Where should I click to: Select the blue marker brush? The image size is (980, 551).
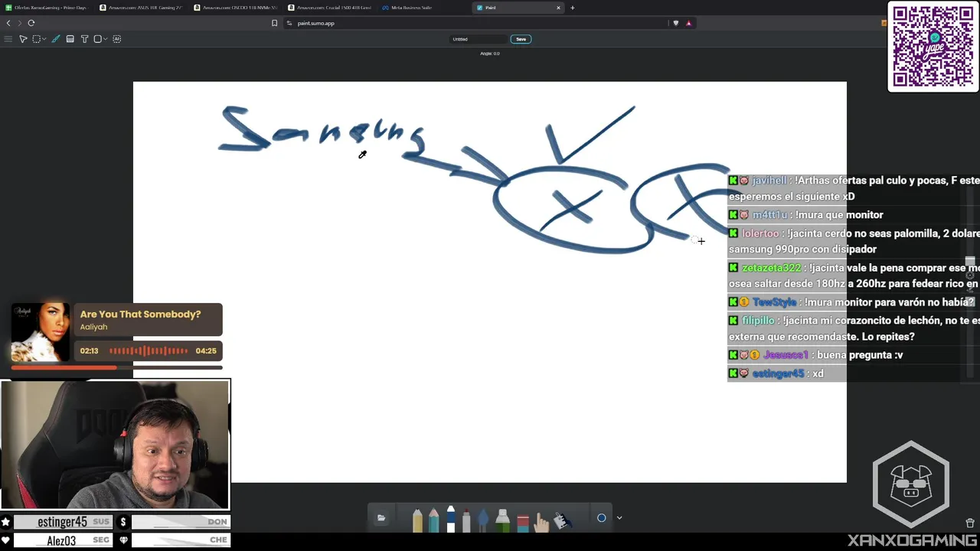tap(451, 519)
